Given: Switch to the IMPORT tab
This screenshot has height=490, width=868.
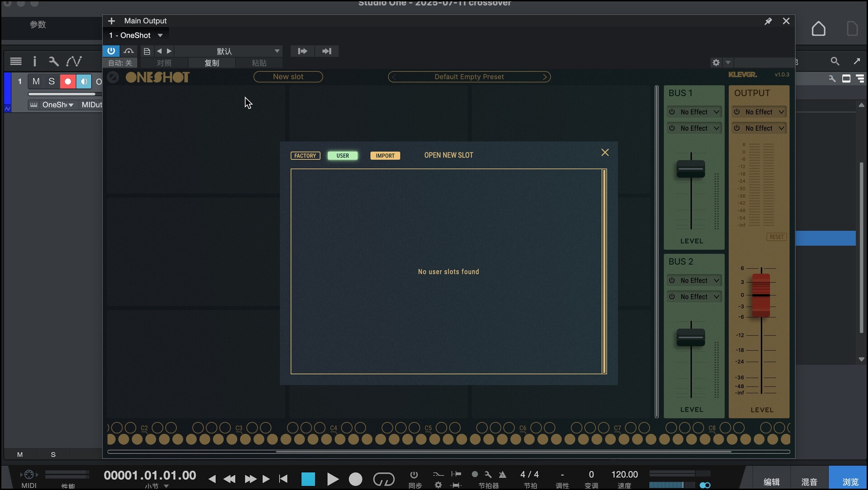Looking at the screenshot, I should 385,156.
